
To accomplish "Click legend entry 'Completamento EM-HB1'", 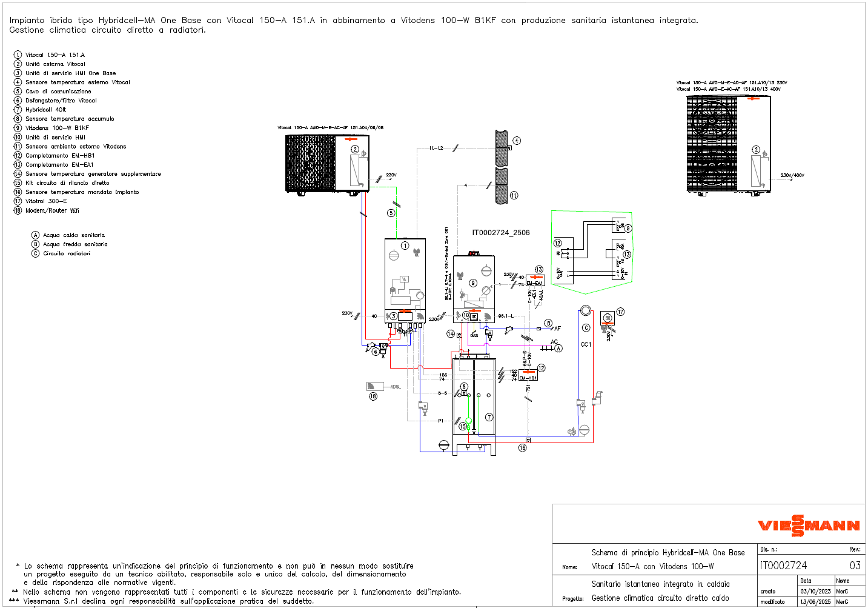I will pyautogui.click(x=60, y=155).
